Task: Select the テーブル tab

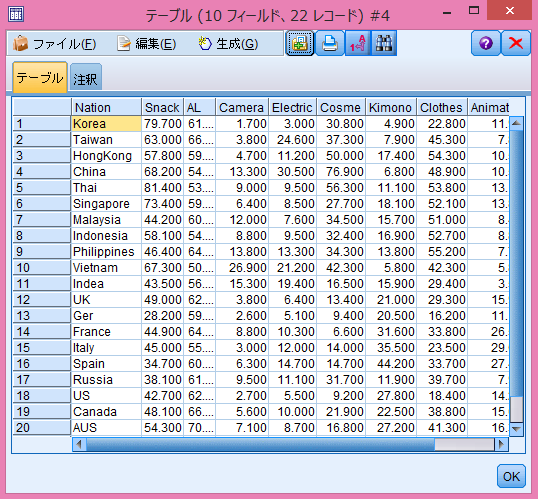Action: tap(40, 78)
